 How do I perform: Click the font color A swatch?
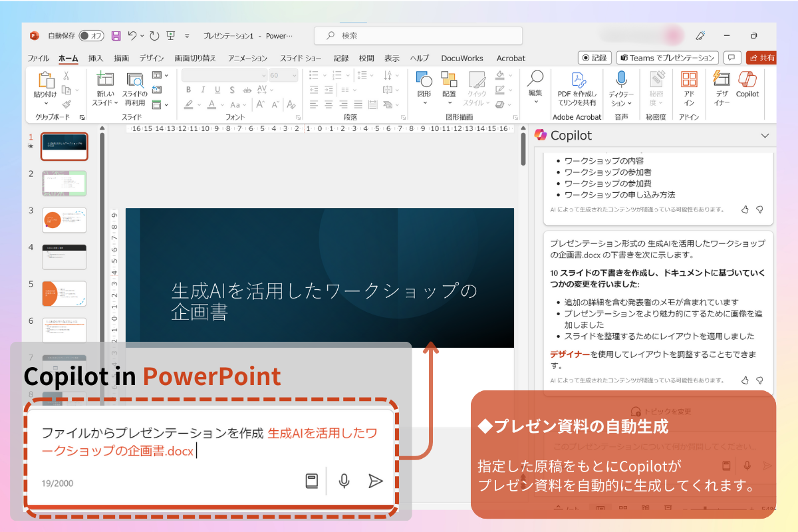(x=212, y=104)
